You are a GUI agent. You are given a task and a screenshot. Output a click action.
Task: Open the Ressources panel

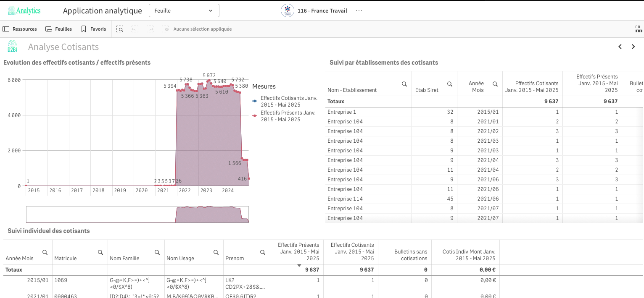tap(20, 29)
